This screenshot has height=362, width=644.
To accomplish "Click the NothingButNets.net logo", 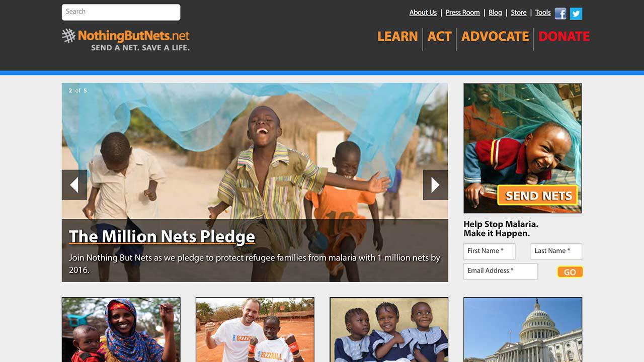I will click(x=126, y=40).
